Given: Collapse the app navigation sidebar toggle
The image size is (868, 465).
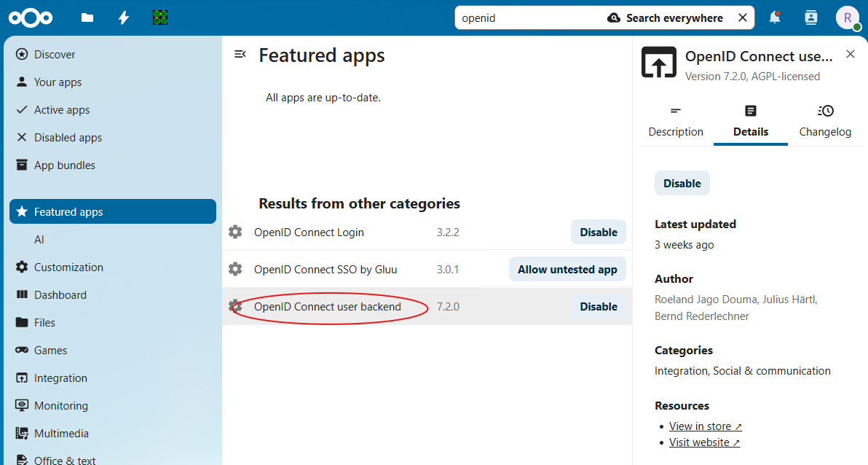Looking at the screenshot, I should click(240, 55).
